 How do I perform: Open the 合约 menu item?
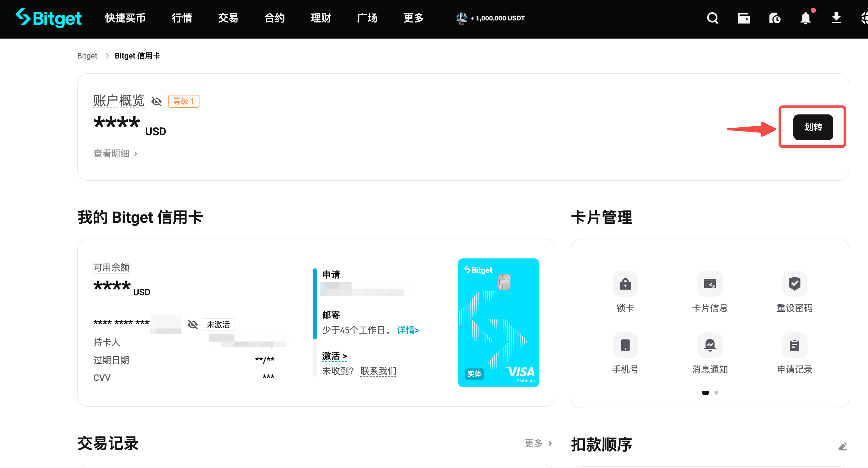274,18
